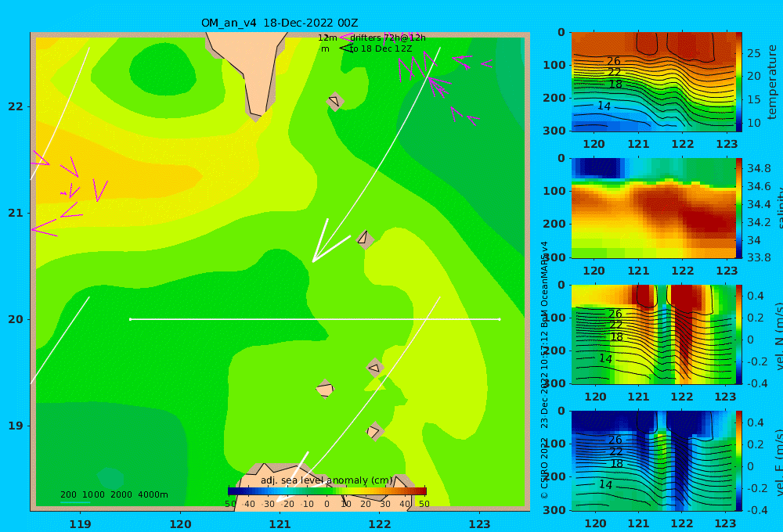Click the "34.8" tick on salinity color bar
783x532 pixels.
[x=759, y=168]
